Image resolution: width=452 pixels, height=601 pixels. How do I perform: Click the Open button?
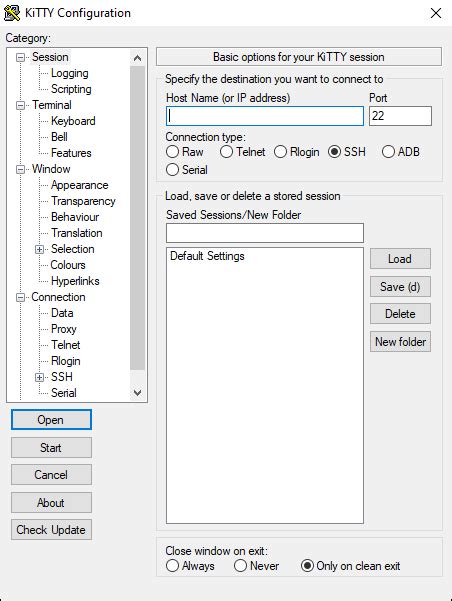tap(51, 420)
